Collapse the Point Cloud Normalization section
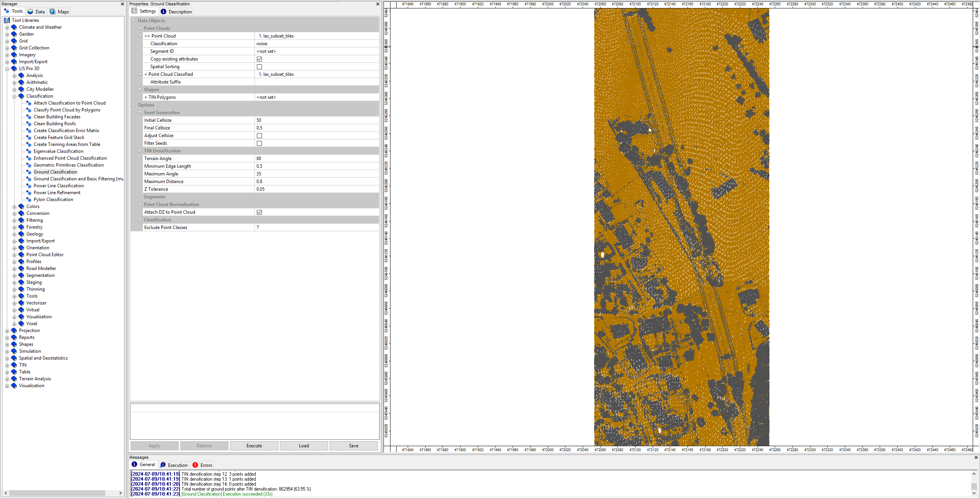 (140, 205)
